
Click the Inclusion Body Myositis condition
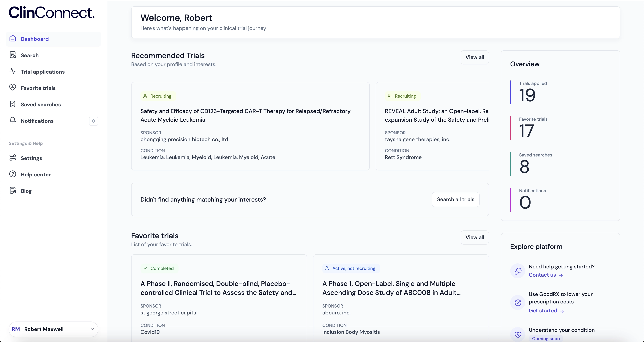[351, 332]
